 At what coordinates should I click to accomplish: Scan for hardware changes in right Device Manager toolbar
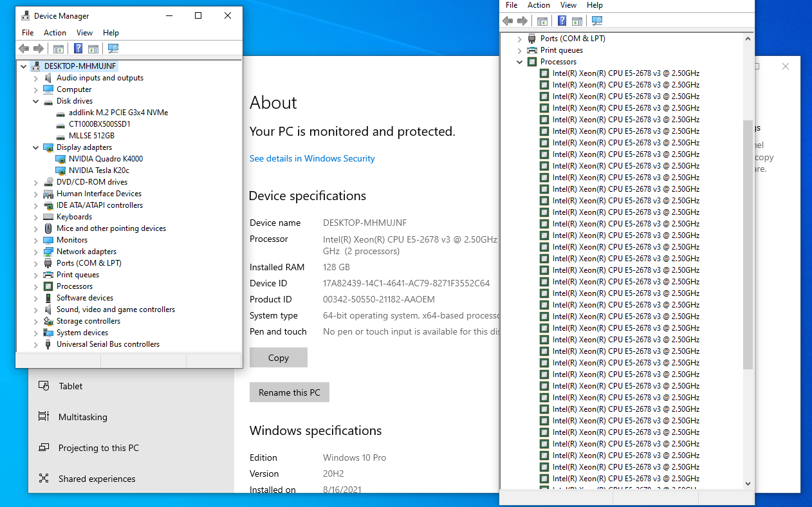point(597,21)
